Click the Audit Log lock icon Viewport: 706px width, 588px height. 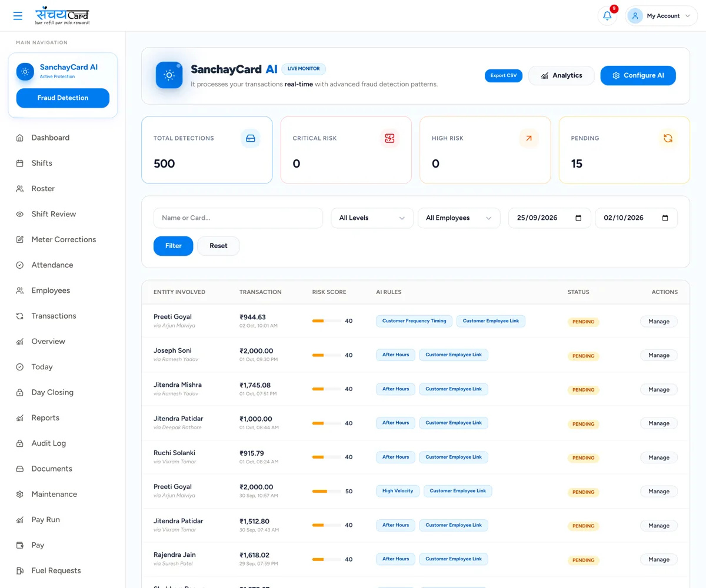click(19, 443)
